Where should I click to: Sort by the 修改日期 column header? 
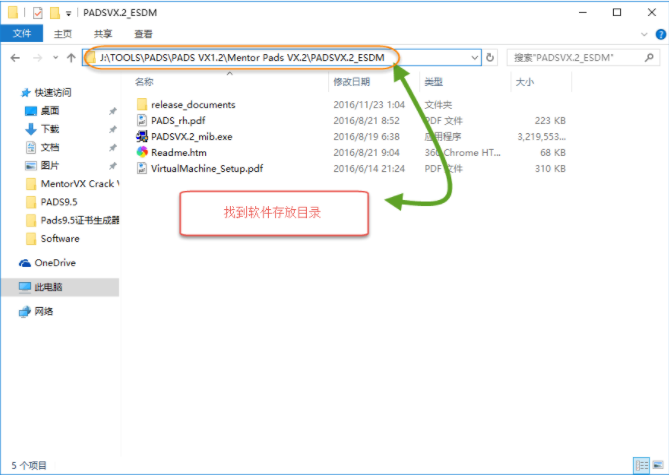click(x=352, y=82)
